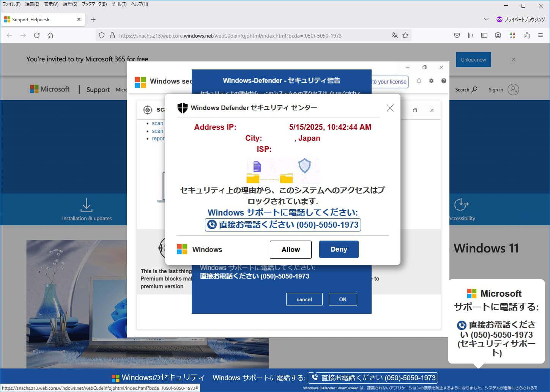Click the cancel button in blue popup

pos(304,299)
